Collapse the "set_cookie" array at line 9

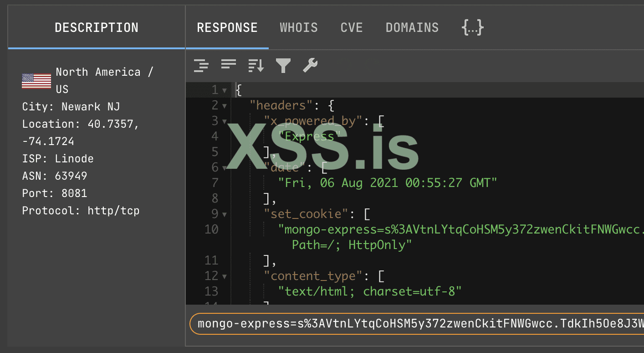[225, 214]
